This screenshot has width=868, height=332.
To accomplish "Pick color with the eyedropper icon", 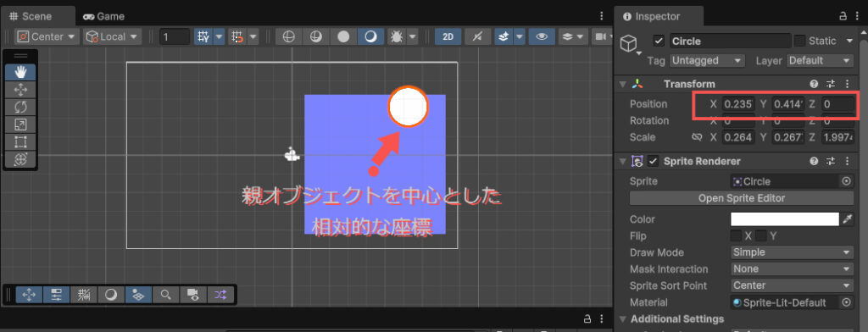I will pyautogui.click(x=848, y=219).
